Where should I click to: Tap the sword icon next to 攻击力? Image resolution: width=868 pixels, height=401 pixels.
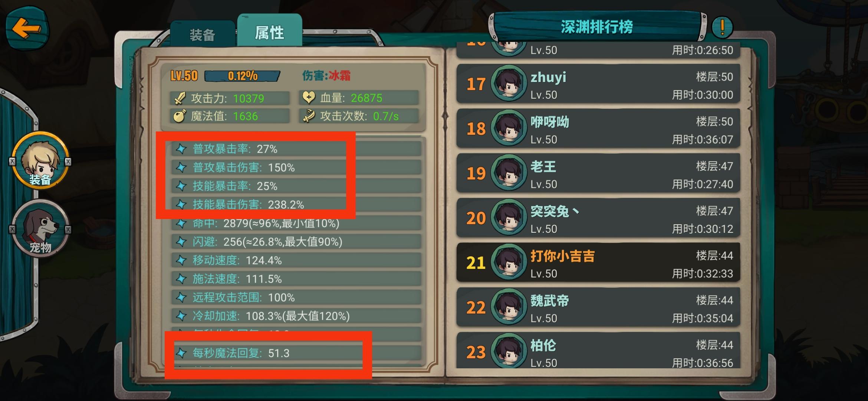(x=180, y=98)
